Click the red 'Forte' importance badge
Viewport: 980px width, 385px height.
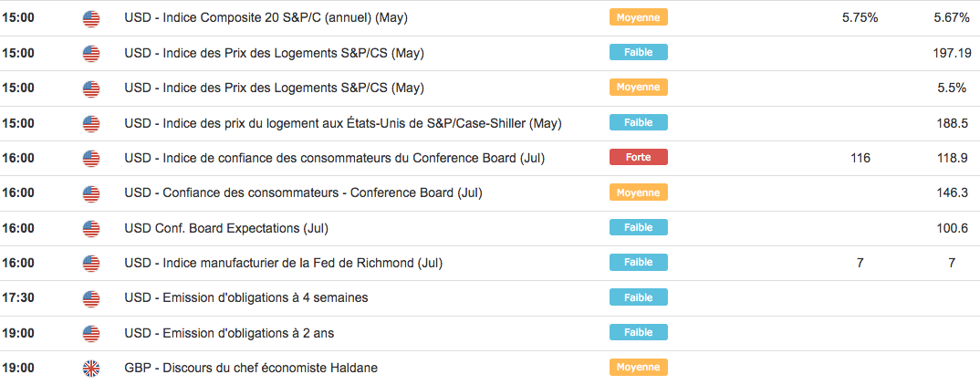pyautogui.click(x=638, y=157)
